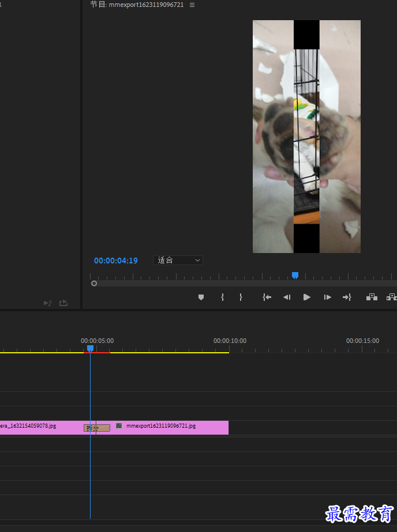Click the zoom scroll bar handle circle
Image resolution: width=397 pixels, height=532 pixels.
(94, 284)
